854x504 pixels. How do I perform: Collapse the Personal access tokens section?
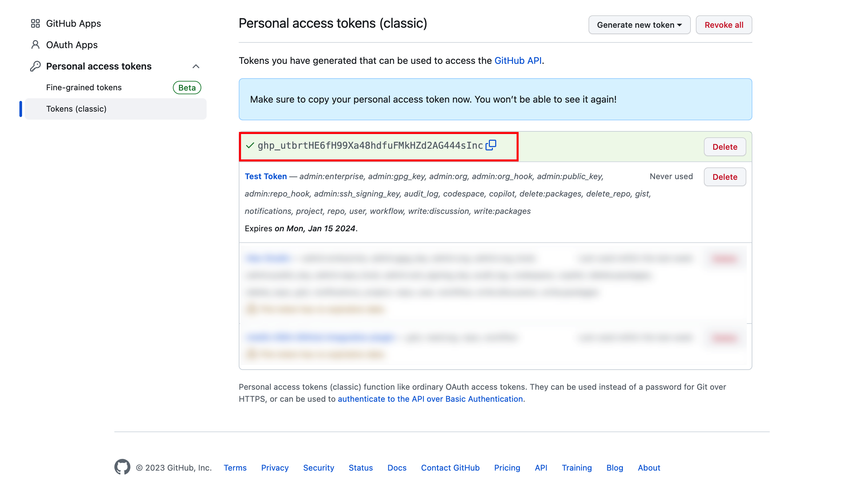[196, 66]
